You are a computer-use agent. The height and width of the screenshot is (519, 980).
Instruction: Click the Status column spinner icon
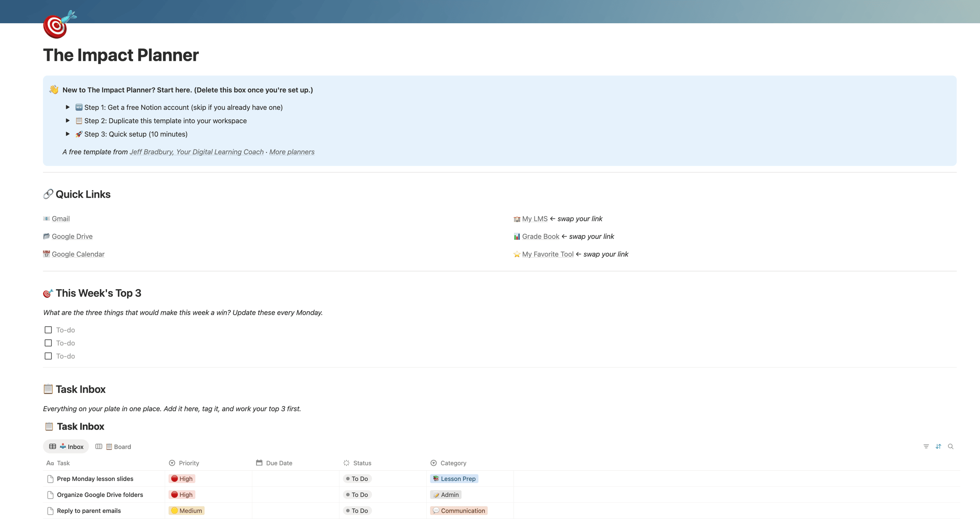(346, 463)
